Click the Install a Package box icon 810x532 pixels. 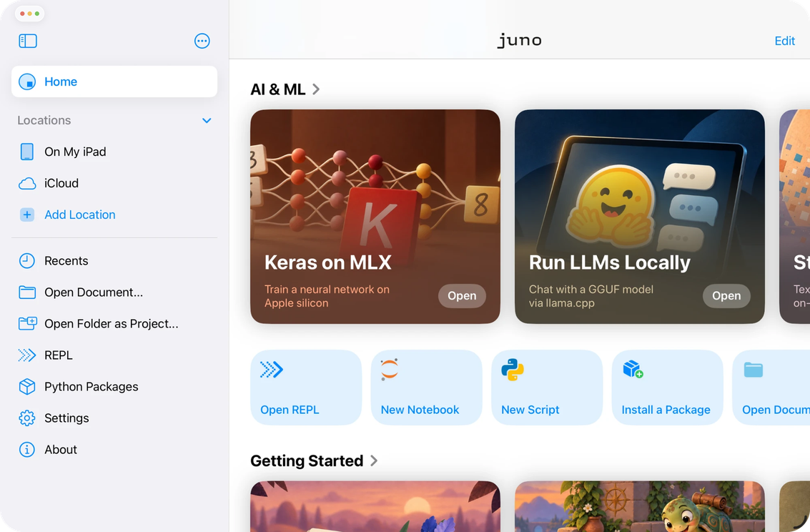633,369
